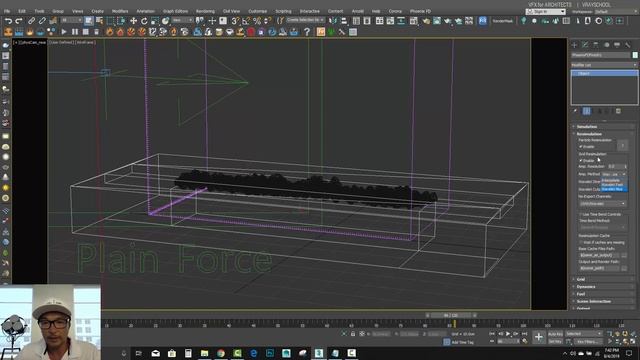Open the Modifiers menu

pyautogui.click(x=120, y=11)
